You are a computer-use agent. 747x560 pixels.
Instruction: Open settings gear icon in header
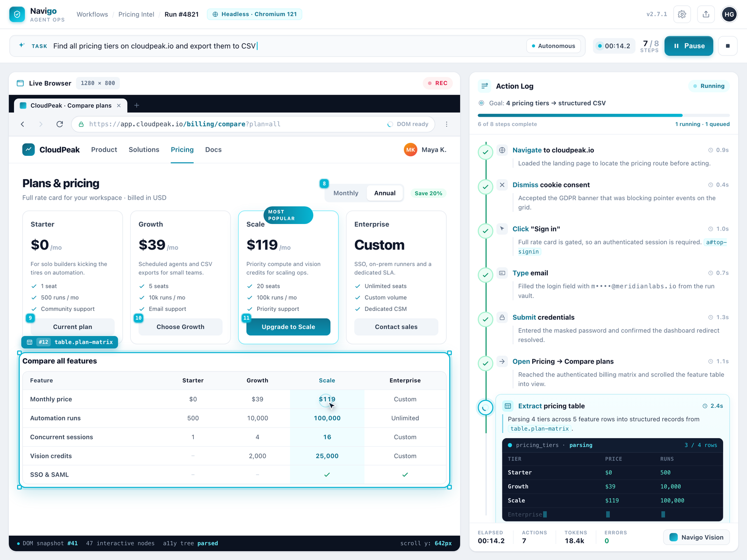[x=682, y=14]
